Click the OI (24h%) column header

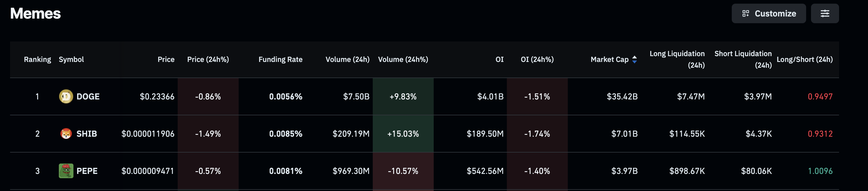pos(537,59)
